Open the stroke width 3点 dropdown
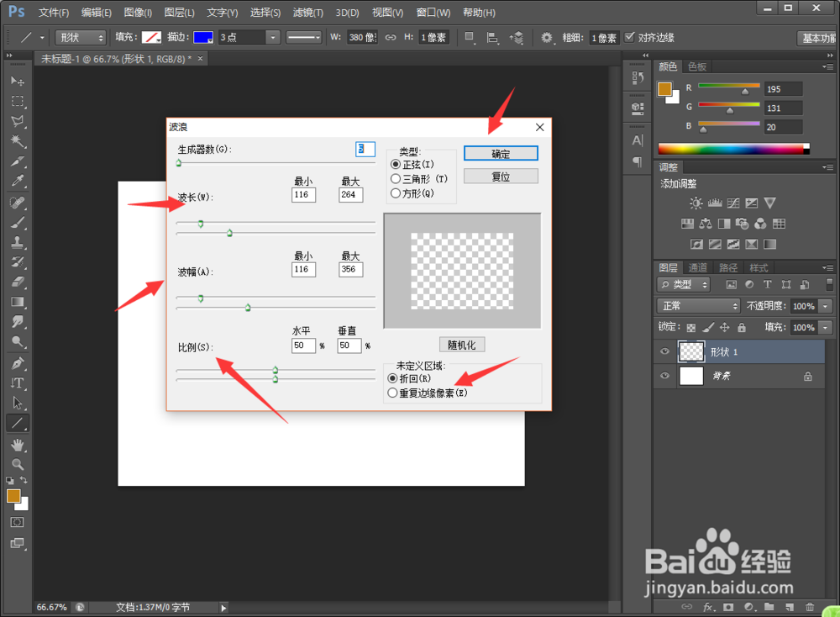 pyautogui.click(x=273, y=38)
